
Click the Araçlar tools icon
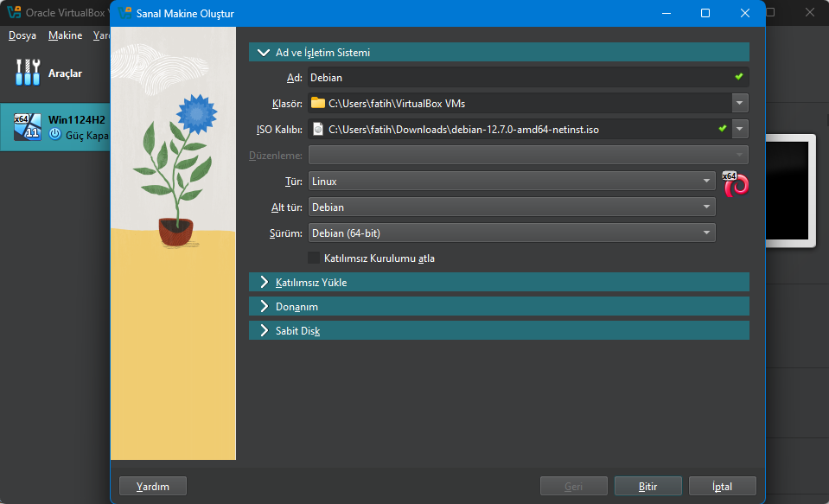pos(29,73)
